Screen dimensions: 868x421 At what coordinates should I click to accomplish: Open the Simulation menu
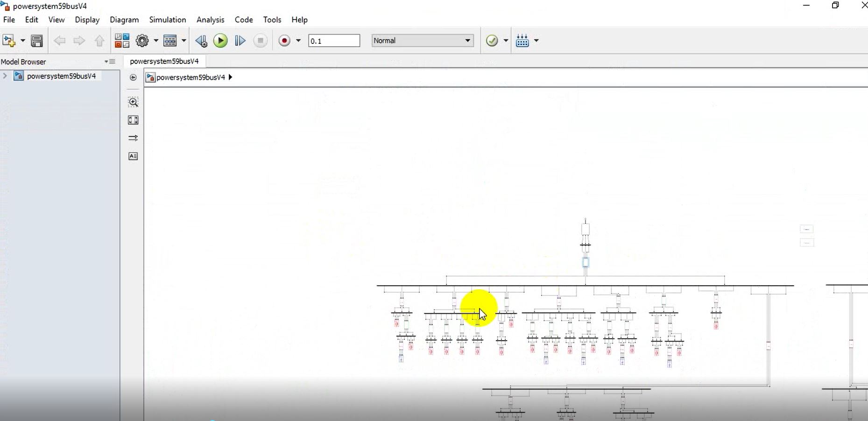167,20
